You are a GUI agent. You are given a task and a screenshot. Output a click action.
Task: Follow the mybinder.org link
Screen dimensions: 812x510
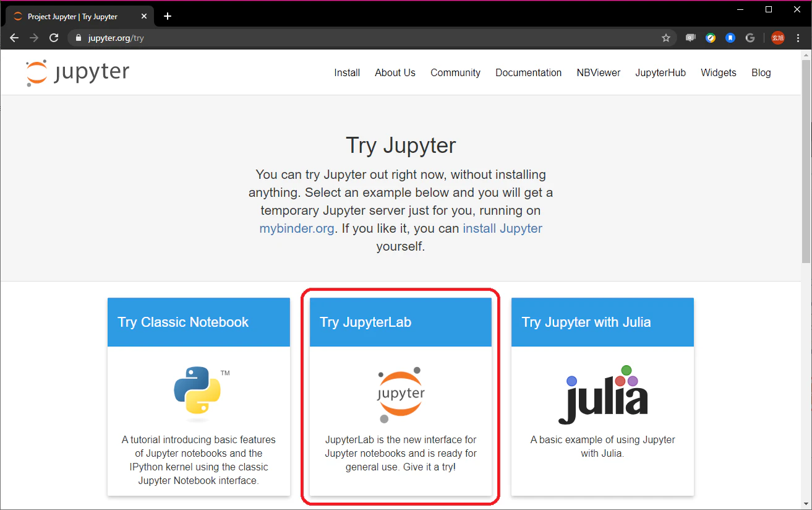[x=297, y=228]
